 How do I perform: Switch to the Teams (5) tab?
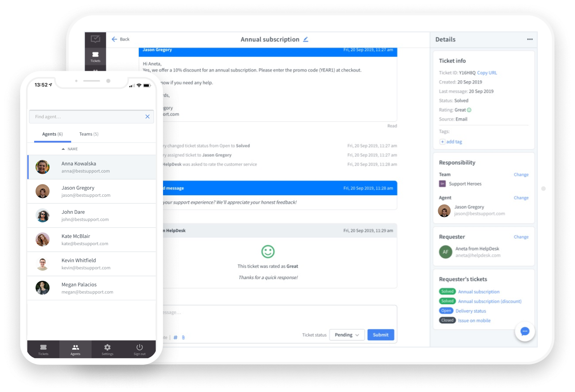[89, 134]
